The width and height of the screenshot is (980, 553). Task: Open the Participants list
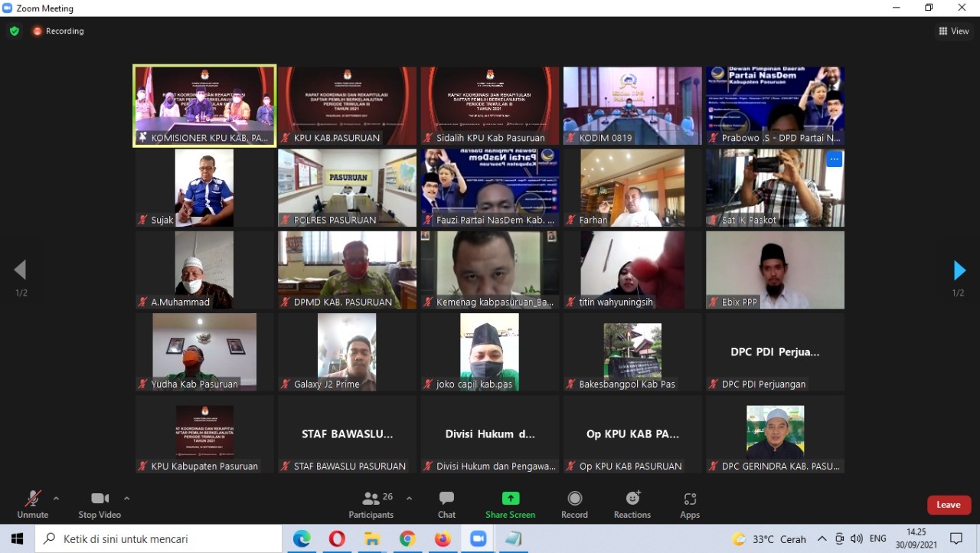tap(371, 503)
